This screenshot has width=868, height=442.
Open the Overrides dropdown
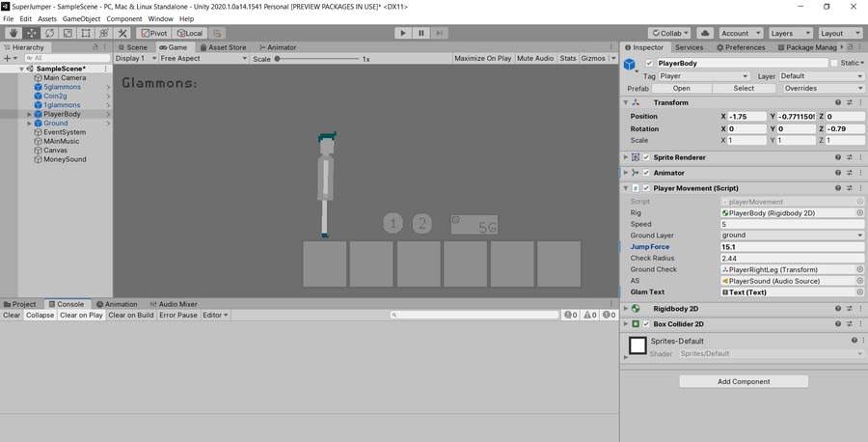tap(824, 88)
